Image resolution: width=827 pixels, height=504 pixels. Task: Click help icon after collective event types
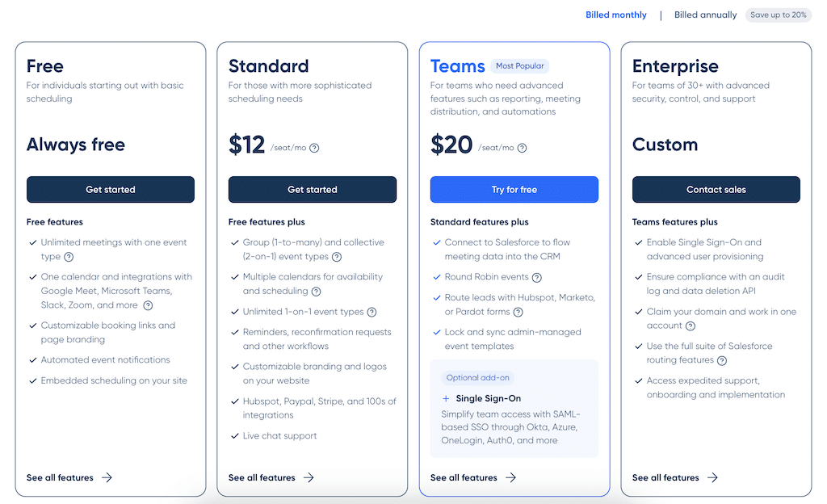(x=337, y=257)
